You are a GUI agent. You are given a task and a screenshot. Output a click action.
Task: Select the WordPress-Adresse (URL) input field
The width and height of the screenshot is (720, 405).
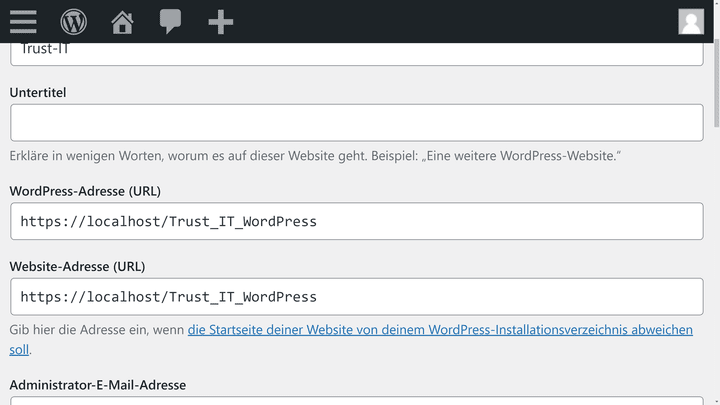pyautogui.click(x=357, y=221)
